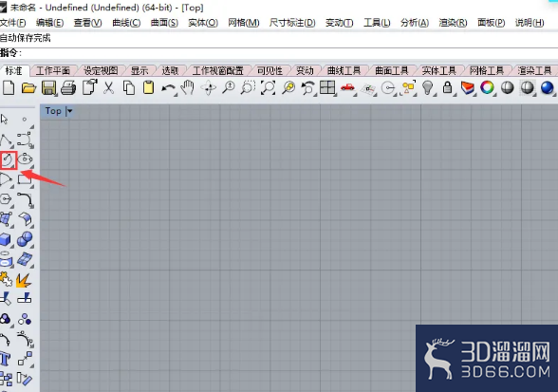Screen dimensions: 558x392
Task: Open the 编辑(E) menu
Action: point(49,23)
